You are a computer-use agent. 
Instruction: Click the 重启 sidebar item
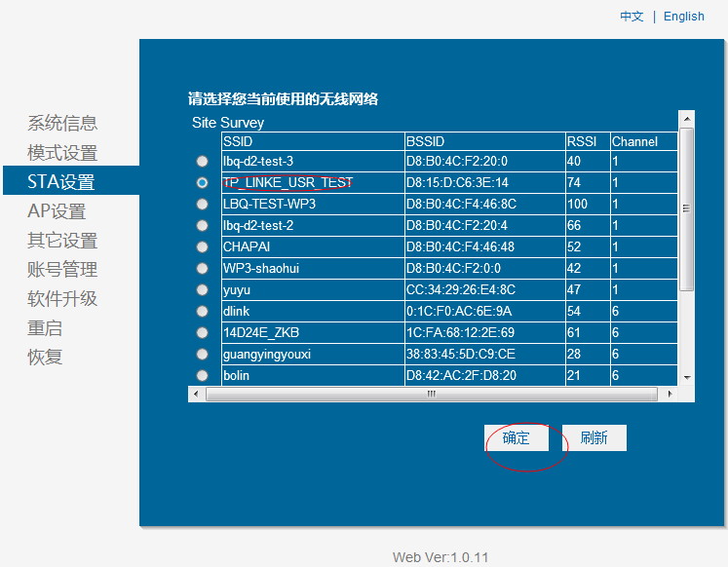(x=45, y=328)
